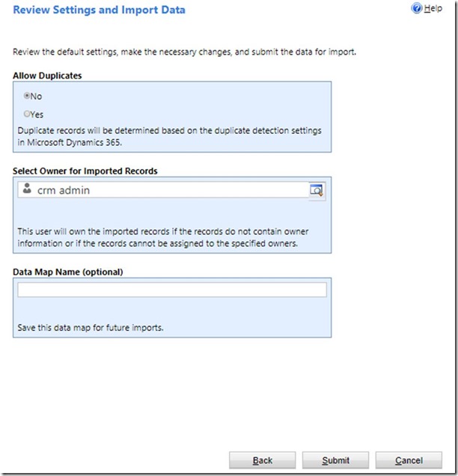Select the Yes radio button for duplicates
This screenshot has width=458, height=476.
pyautogui.click(x=28, y=115)
